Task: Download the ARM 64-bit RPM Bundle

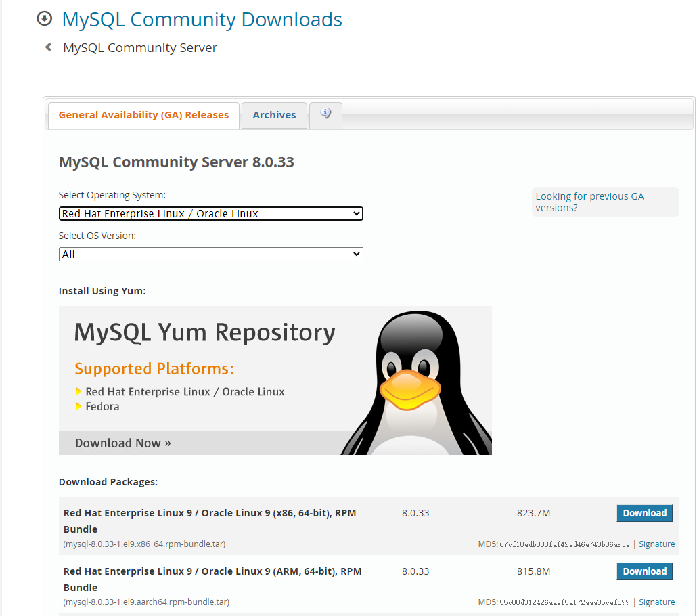Action: pyautogui.click(x=645, y=571)
